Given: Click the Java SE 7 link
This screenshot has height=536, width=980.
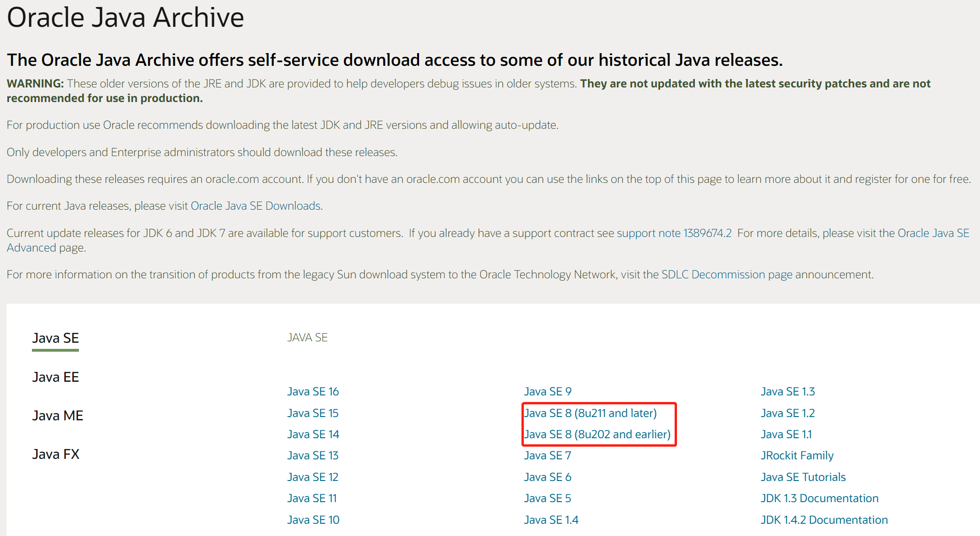Looking at the screenshot, I should 547,456.
